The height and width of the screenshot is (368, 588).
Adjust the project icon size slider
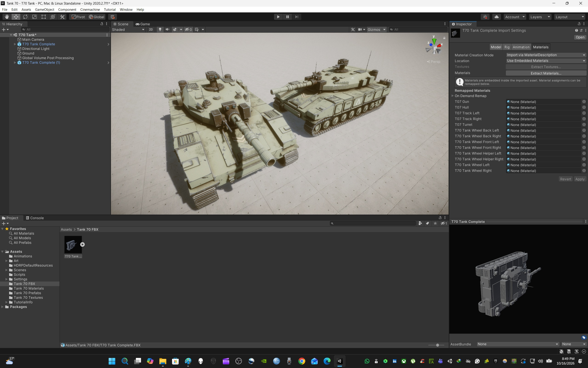pyautogui.click(x=437, y=345)
